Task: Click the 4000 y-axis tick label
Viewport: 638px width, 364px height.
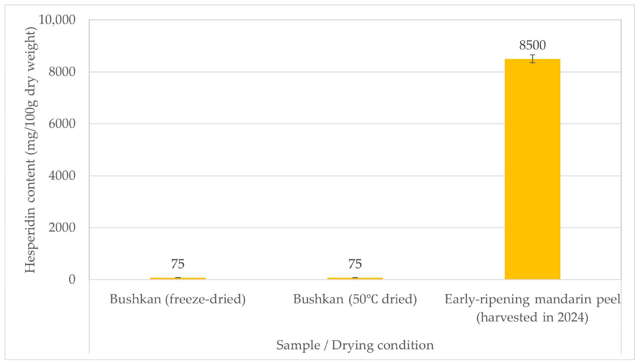Action: point(62,176)
